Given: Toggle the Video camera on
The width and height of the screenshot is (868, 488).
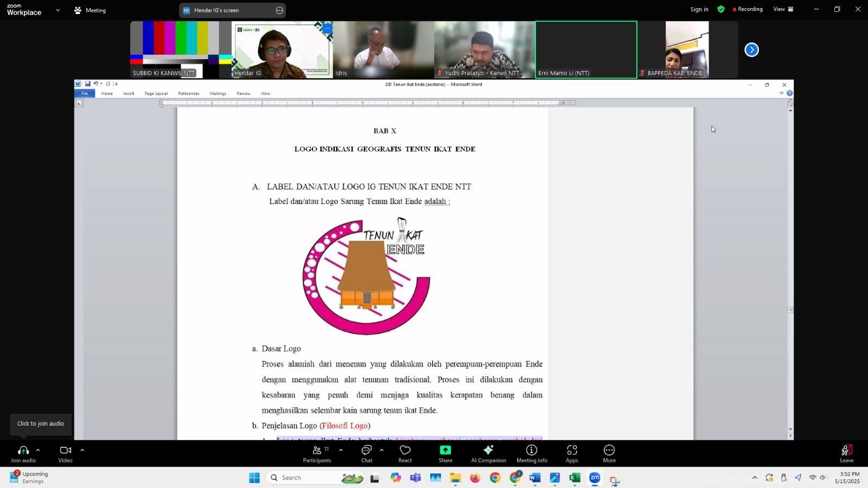Looking at the screenshot, I should tap(65, 454).
